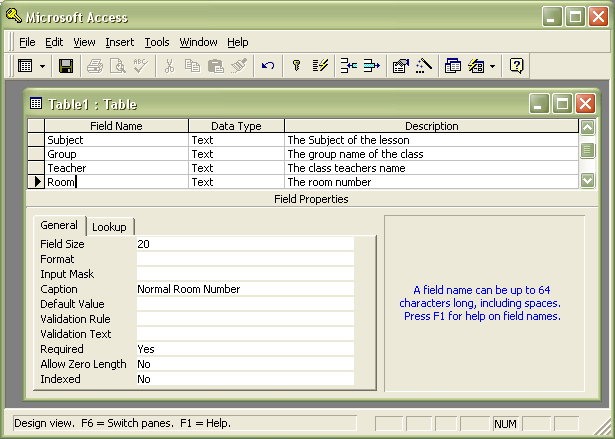
Task: Click the Cut scissors icon
Action: 169,66
